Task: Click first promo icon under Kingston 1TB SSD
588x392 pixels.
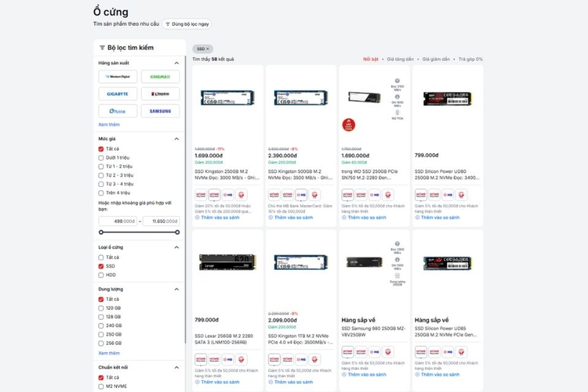Action: [274, 360]
